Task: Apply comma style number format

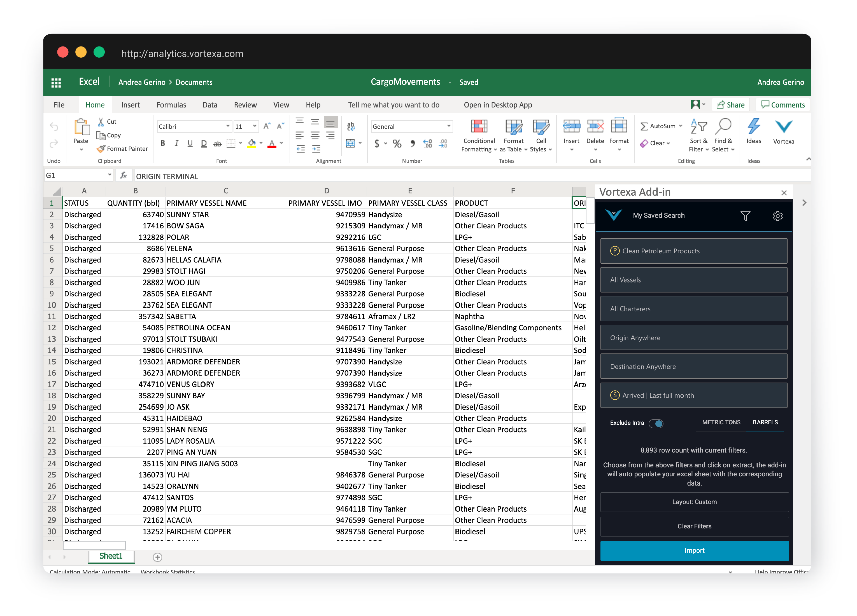Action: click(412, 144)
